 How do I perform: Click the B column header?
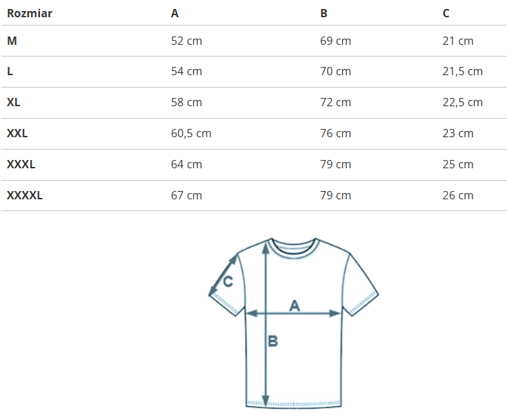(x=324, y=13)
